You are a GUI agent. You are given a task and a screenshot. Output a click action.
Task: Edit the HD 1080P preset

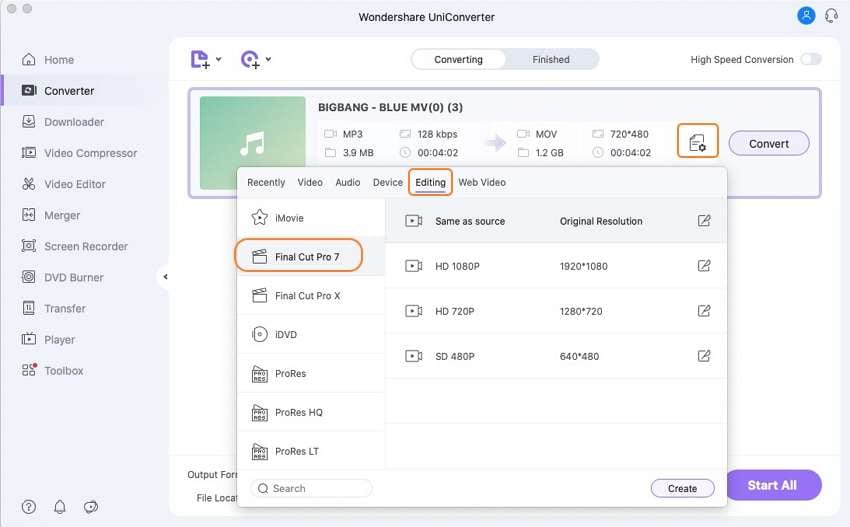[704, 266]
